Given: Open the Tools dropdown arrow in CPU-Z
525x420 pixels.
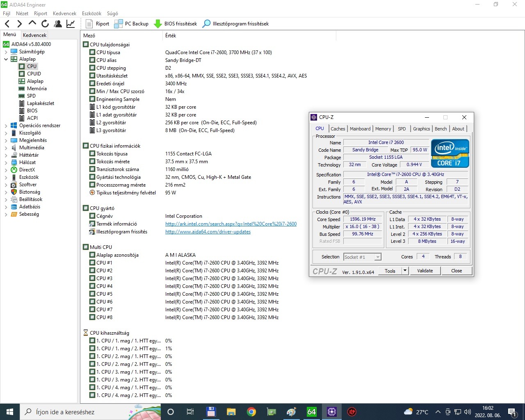Looking at the screenshot, I should pos(405,271).
